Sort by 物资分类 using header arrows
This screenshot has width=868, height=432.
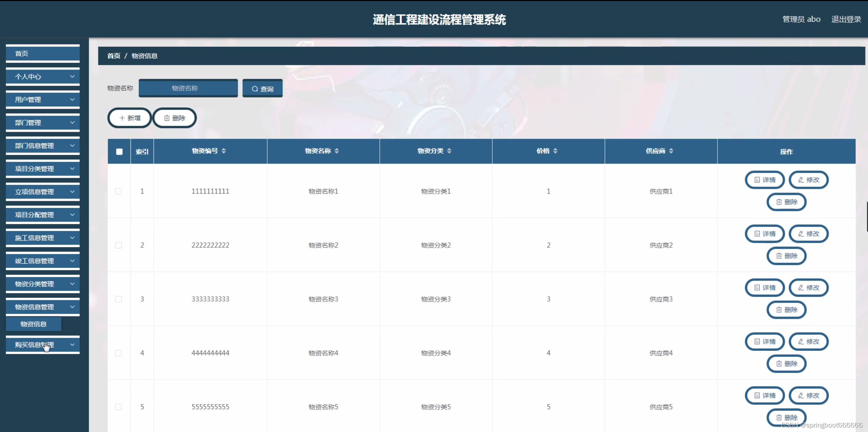click(449, 151)
